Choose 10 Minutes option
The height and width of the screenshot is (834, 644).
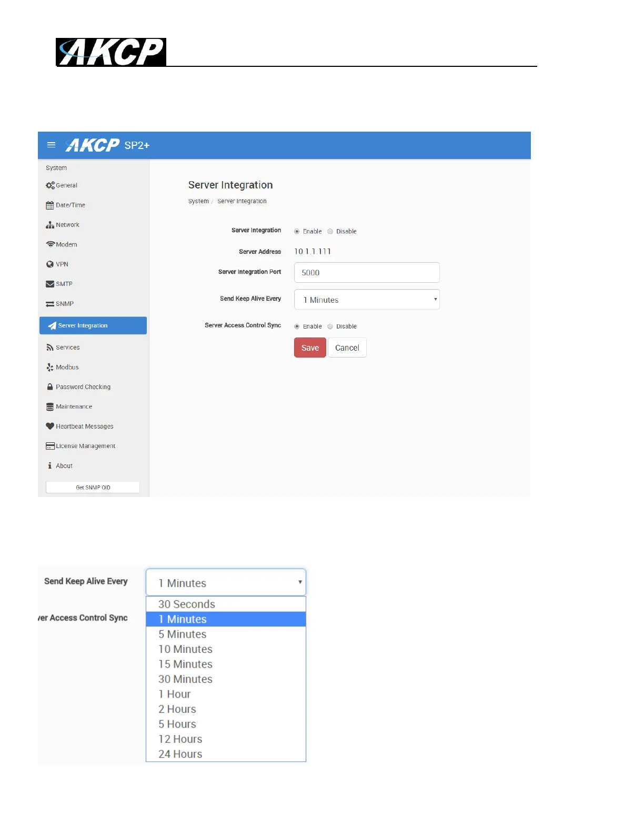click(226, 649)
